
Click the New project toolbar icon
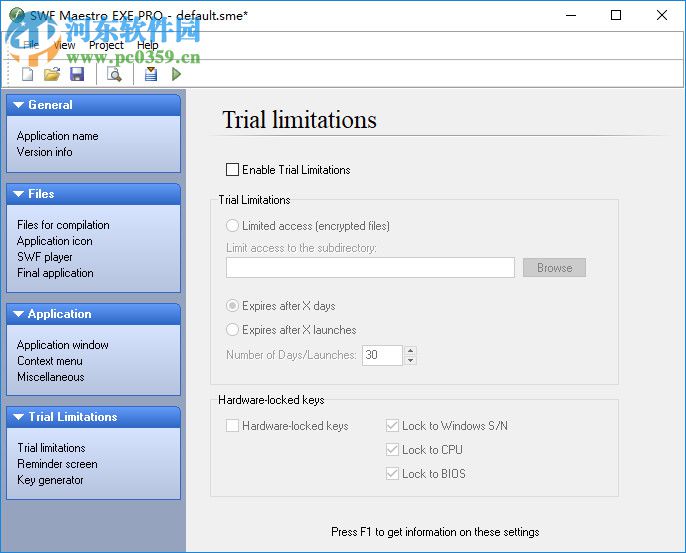[28, 74]
